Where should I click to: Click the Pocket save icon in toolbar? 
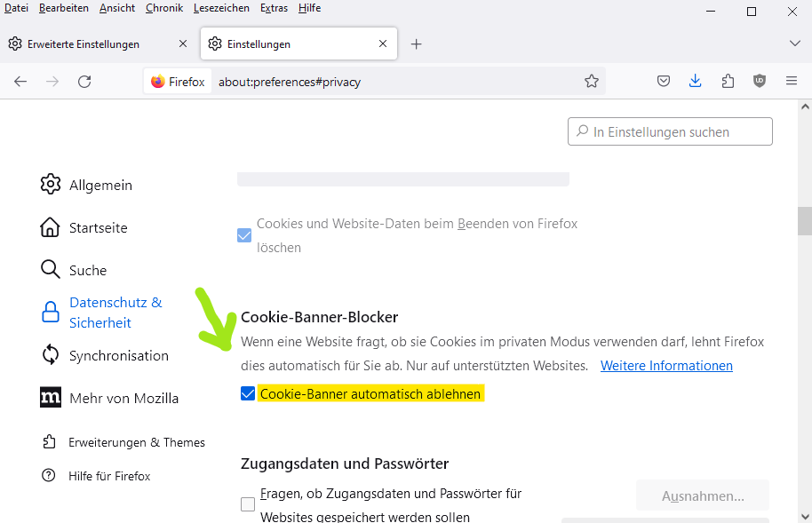point(664,81)
